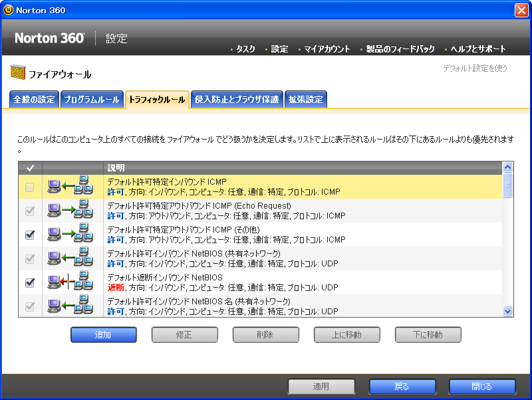
Task: Click the red 遮断 label in NetBIOS rule
Action: coord(116,288)
